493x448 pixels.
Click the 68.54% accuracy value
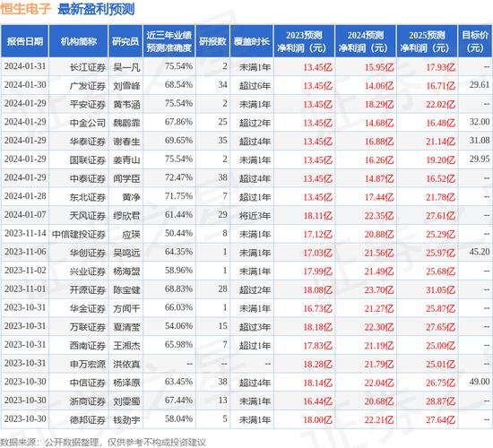(x=178, y=85)
